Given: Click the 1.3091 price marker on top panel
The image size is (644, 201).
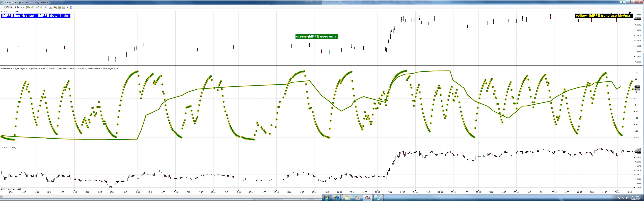Looking at the screenshot, I should pos(637,18).
